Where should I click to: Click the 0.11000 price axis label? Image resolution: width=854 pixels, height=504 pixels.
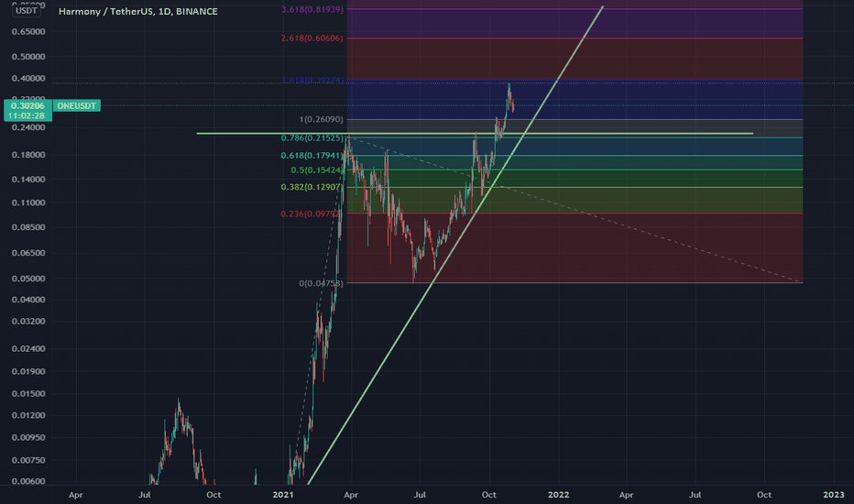pos(28,203)
